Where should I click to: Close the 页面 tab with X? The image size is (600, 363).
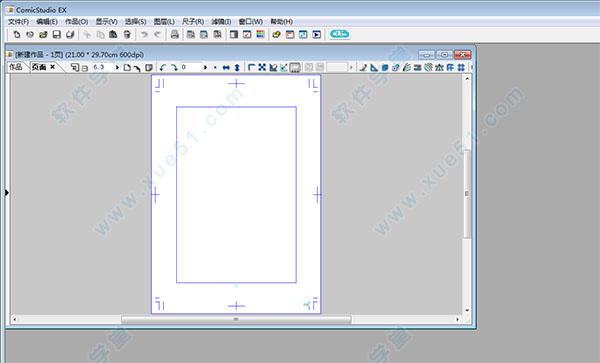point(52,67)
